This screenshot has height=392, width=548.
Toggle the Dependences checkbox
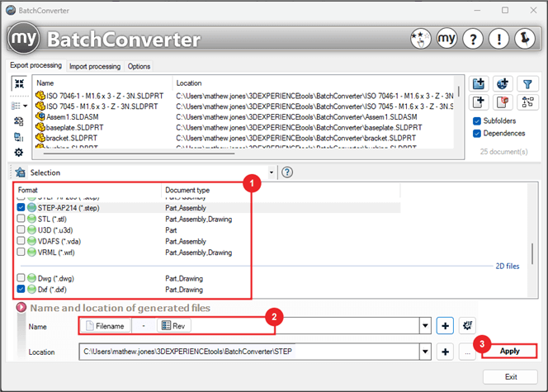pos(477,134)
